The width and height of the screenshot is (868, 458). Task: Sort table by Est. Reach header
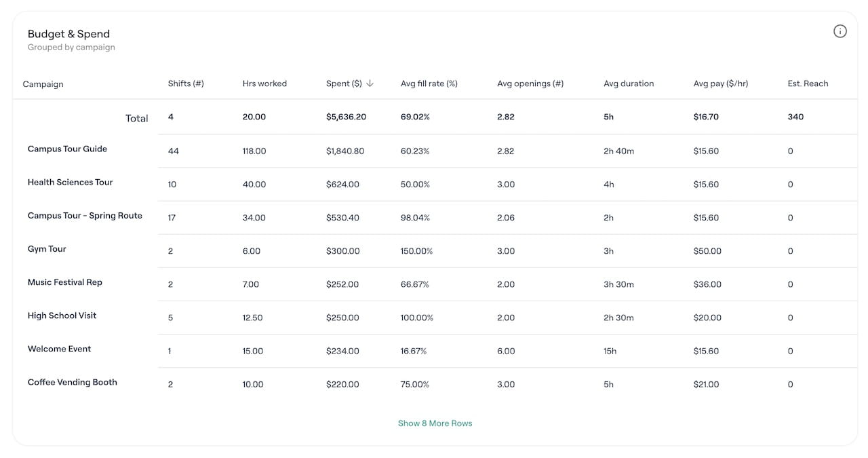click(808, 83)
